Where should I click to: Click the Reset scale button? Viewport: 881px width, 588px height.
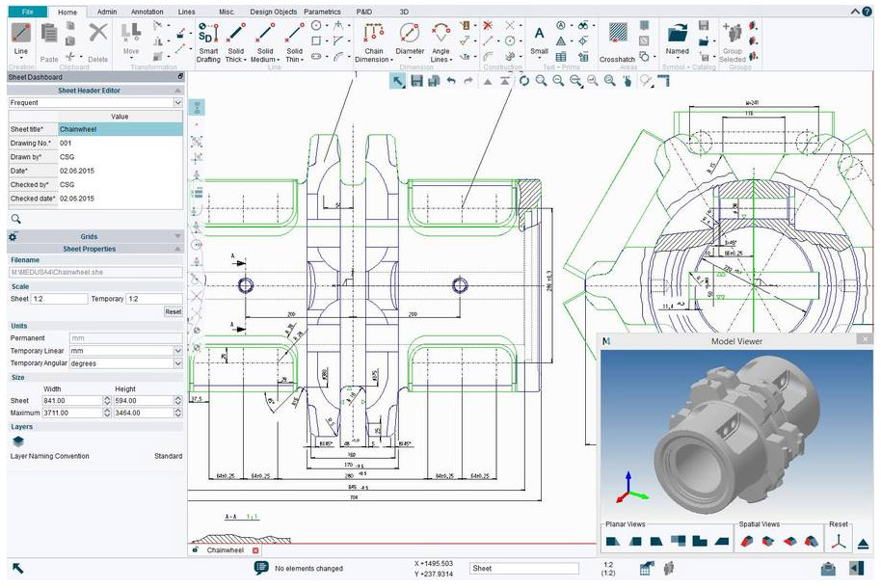pos(174,311)
